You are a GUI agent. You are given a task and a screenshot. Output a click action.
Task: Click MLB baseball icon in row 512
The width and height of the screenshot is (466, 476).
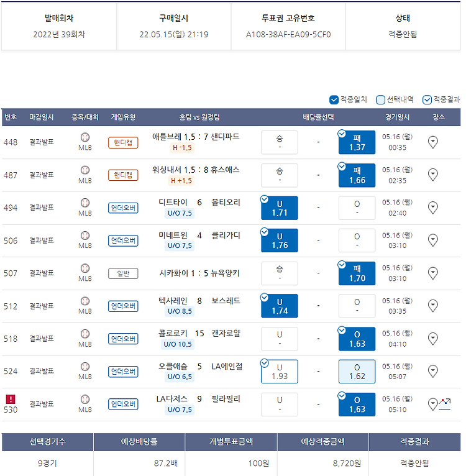point(85,301)
